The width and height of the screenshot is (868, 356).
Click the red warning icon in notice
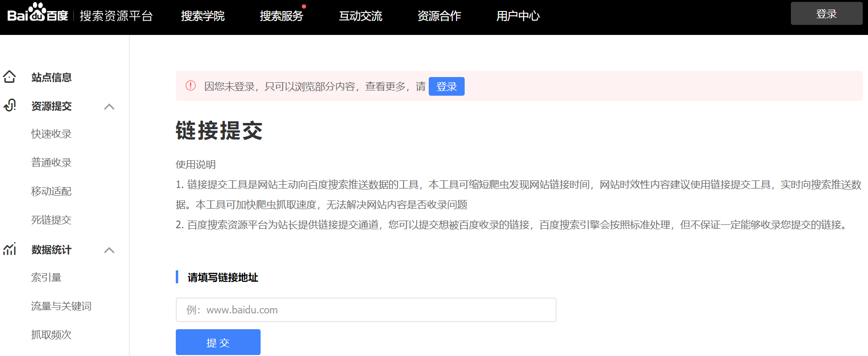pos(191,86)
